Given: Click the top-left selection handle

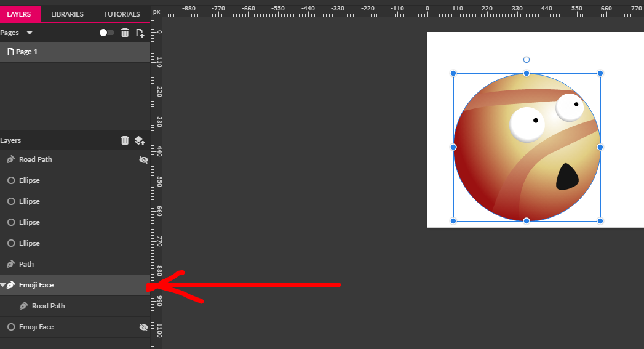Looking at the screenshot, I should tap(453, 74).
